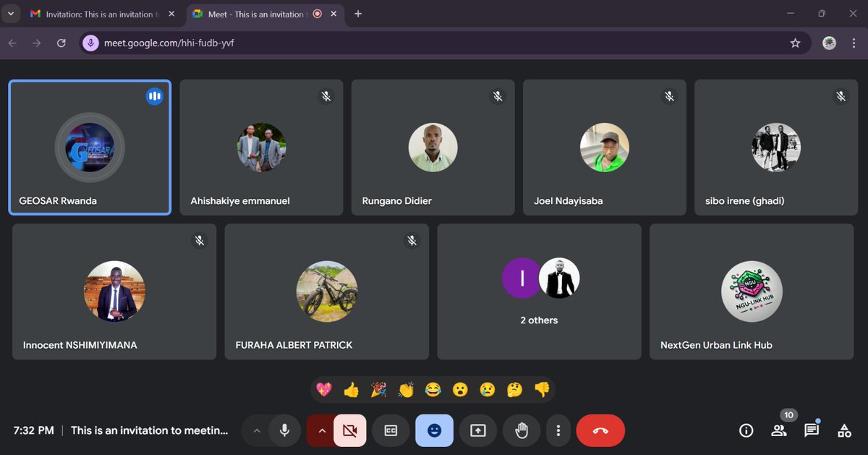This screenshot has width=868, height=455.
Task: Send the thinking face reaction
Action: click(x=514, y=390)
